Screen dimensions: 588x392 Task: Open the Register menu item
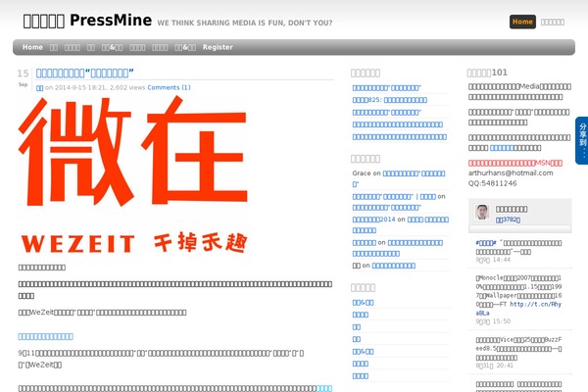pos(218,47)
